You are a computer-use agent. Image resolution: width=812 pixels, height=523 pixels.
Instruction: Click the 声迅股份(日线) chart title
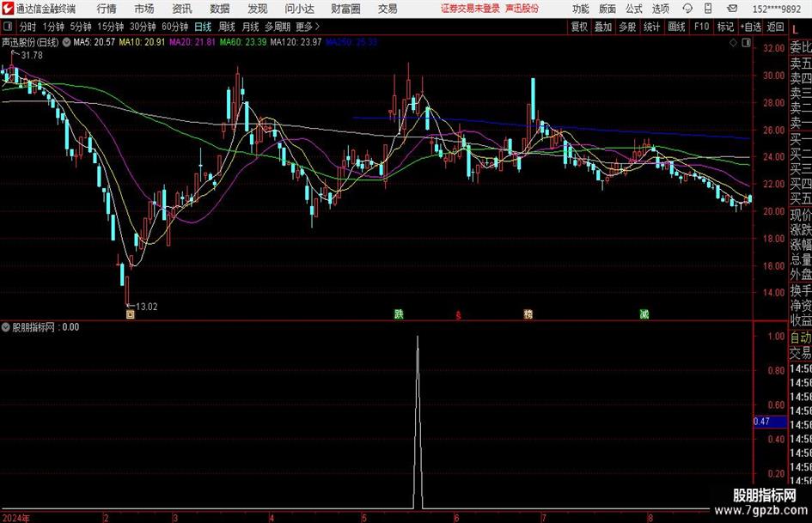(x=30, y=42)
